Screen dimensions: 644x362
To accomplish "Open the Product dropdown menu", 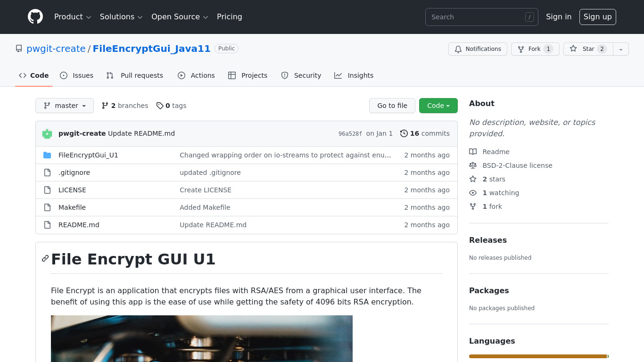I will tap(73, 16).
